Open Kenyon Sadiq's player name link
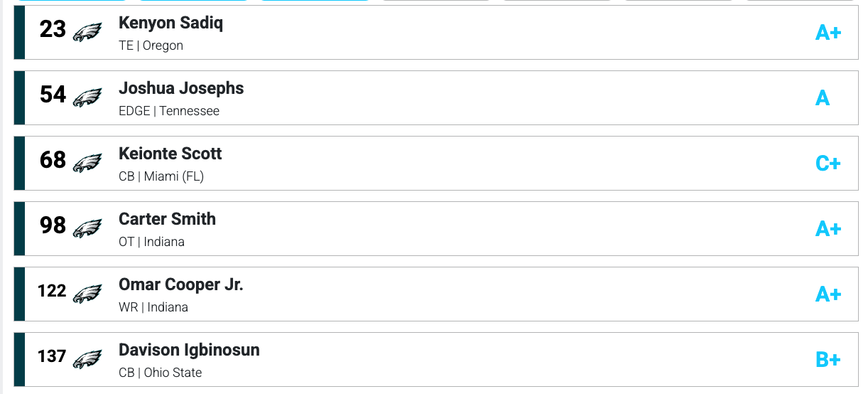 170,23
